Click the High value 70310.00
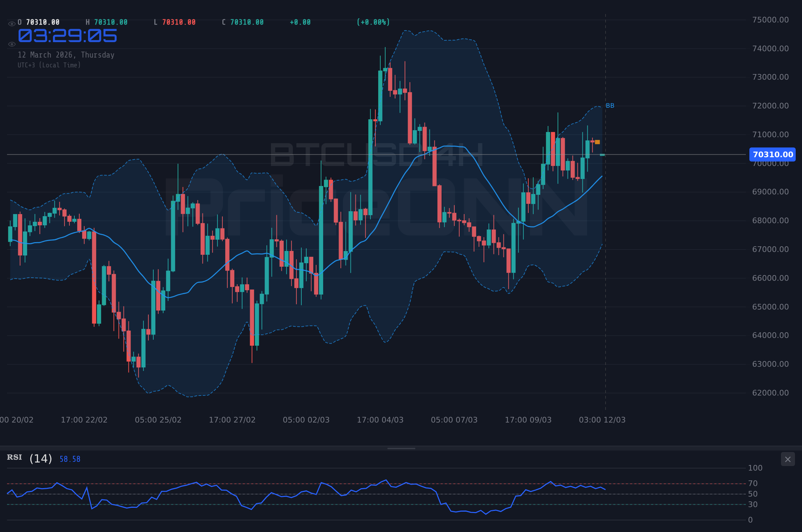This screenshot has height=532, width=802. (x=111, y=22)
